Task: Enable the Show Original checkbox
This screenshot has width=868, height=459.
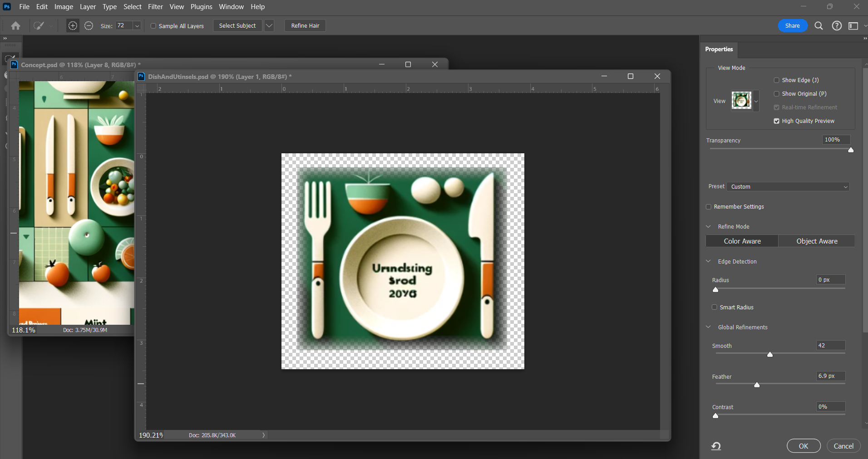Action: click(776, 93)
